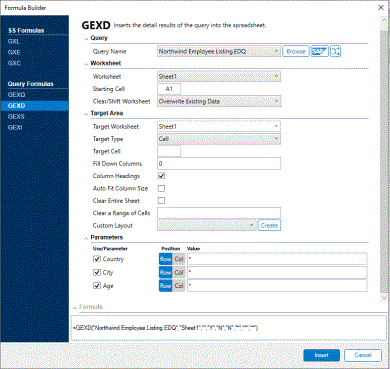Click the vertical scrollbar up arrow
Viewport: 390px width, 369px height.
(383, 20)
